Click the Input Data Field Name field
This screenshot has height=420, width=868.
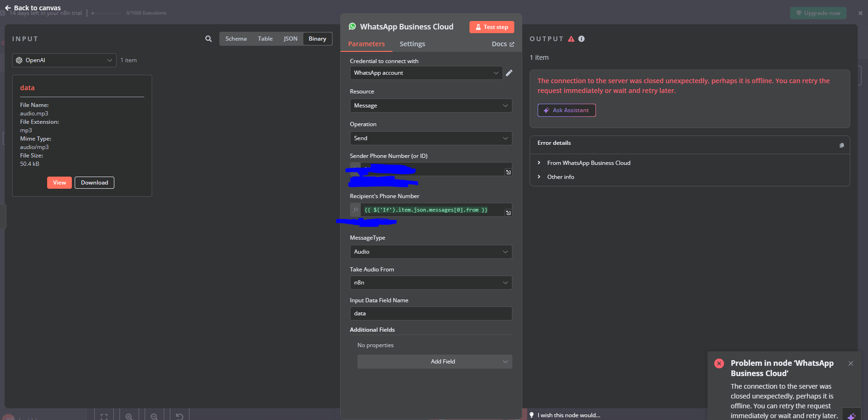pos(431,313)
